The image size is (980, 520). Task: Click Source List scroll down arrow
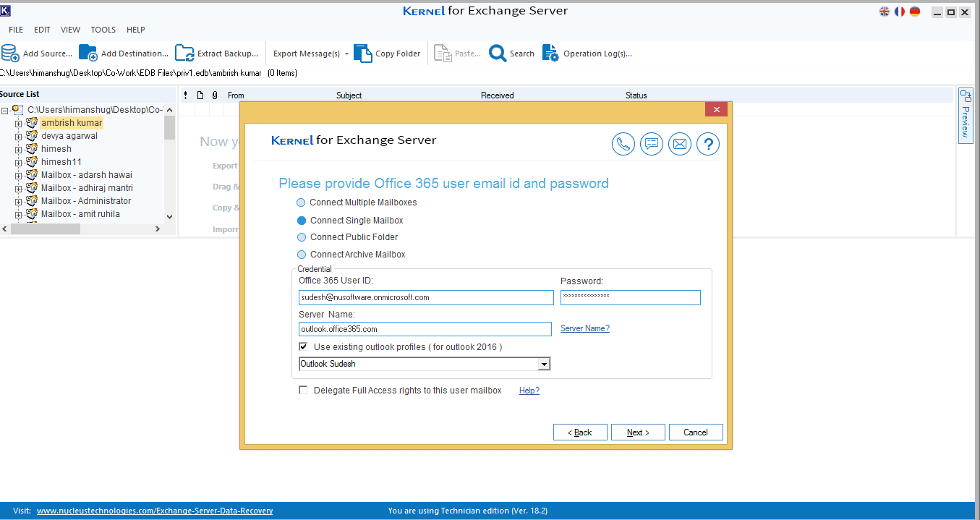coord(170,216)
